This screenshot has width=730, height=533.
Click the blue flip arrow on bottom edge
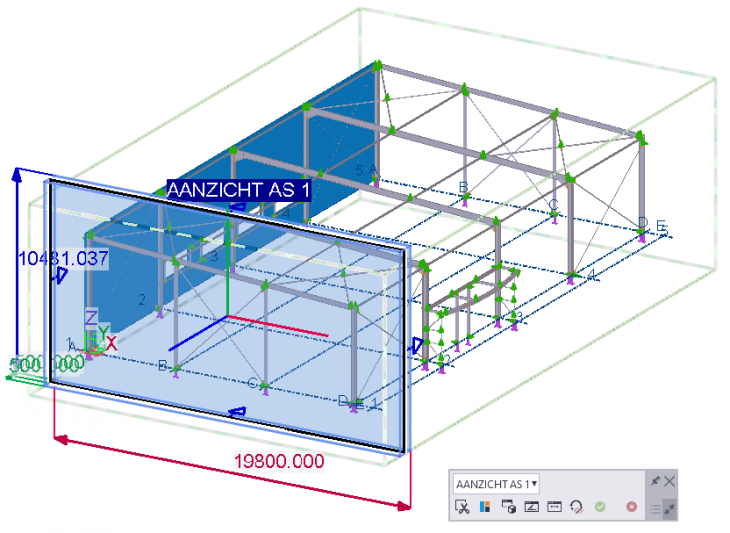238,411
